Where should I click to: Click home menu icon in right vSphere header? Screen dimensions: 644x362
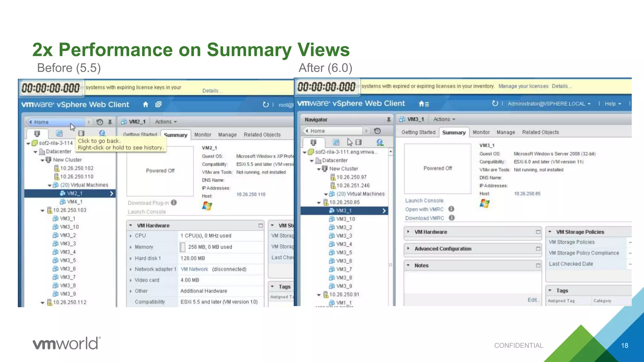424,104
